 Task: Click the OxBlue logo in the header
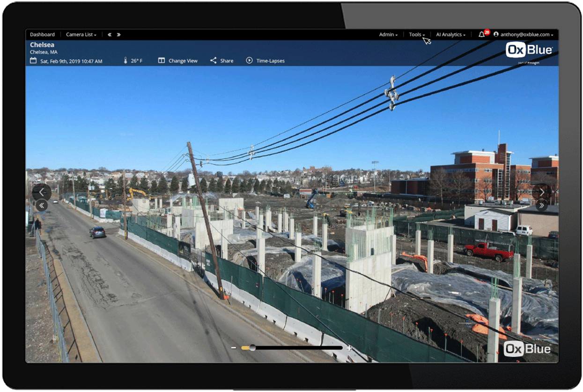coord(530,50)
